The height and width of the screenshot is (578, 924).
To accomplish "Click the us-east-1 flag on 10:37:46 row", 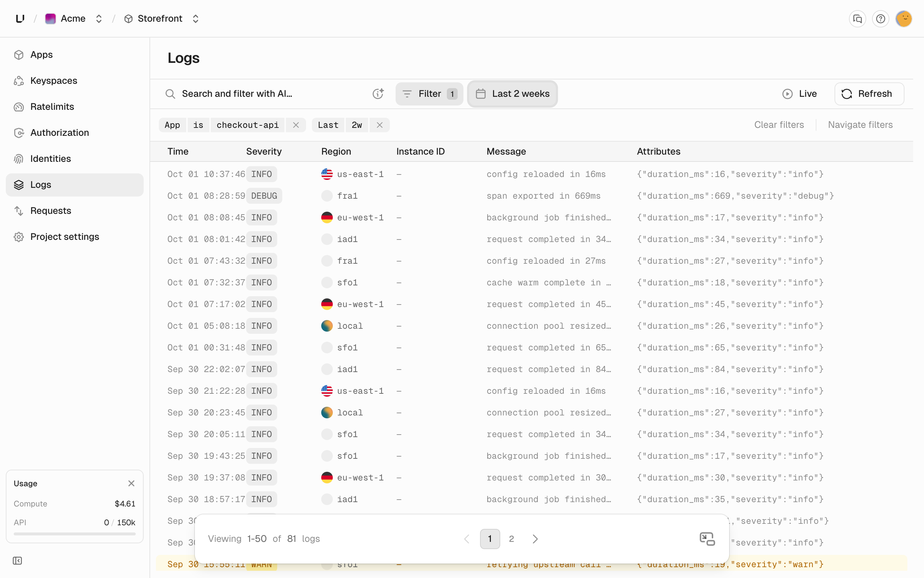I will pyautogui.click(x=327, y=174).
